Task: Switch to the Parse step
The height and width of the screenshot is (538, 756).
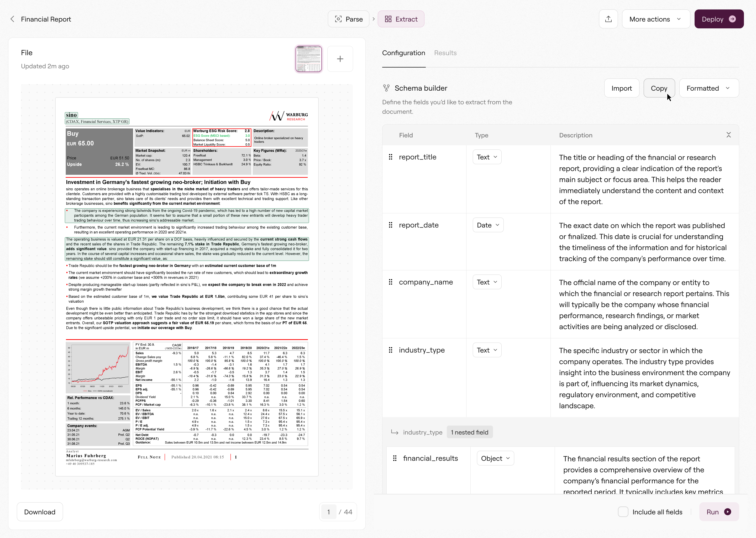Action: [x=349, y=19]
